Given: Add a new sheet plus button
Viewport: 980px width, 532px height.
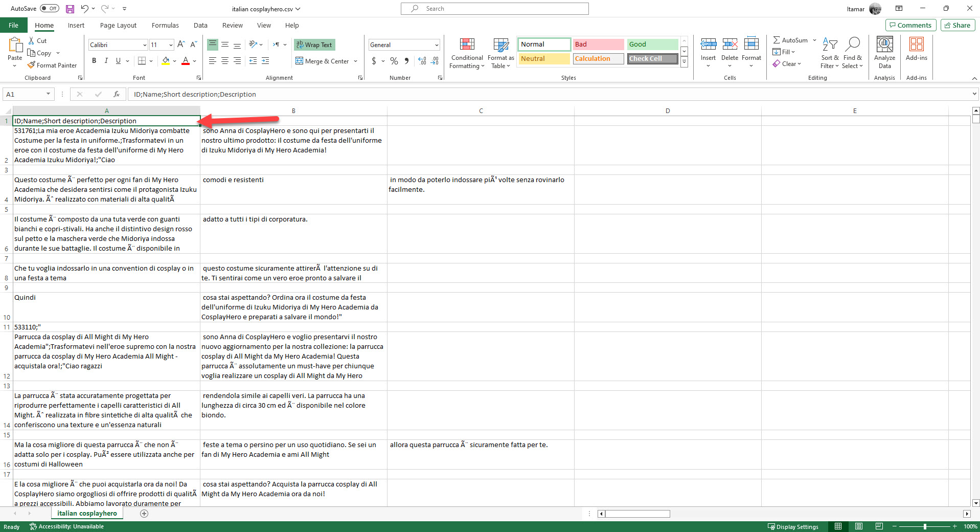Looking at the screenshot, I should coord(144,514).
